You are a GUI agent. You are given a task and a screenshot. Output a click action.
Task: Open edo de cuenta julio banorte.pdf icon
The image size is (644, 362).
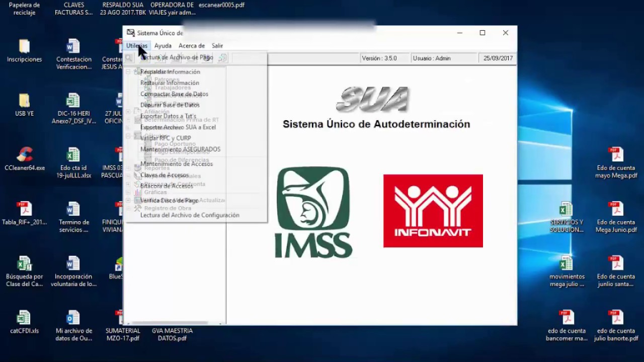(616, 318)
